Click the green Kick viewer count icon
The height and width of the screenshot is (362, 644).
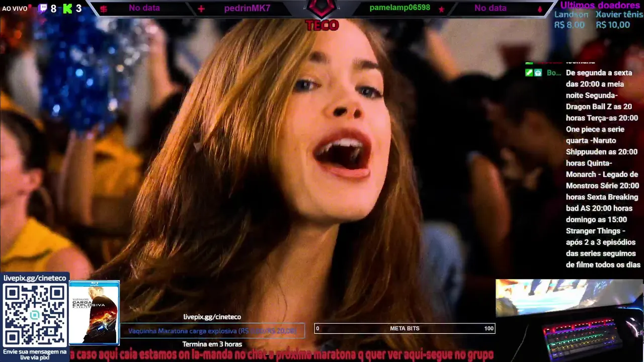tap(67, 9)
